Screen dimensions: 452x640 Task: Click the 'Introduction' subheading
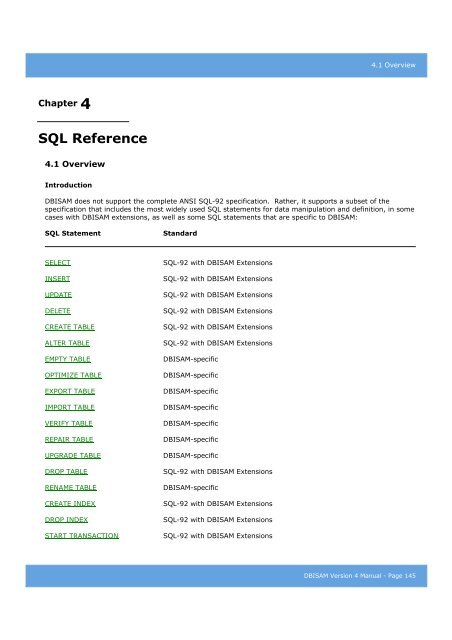click(x=68, y=185)
